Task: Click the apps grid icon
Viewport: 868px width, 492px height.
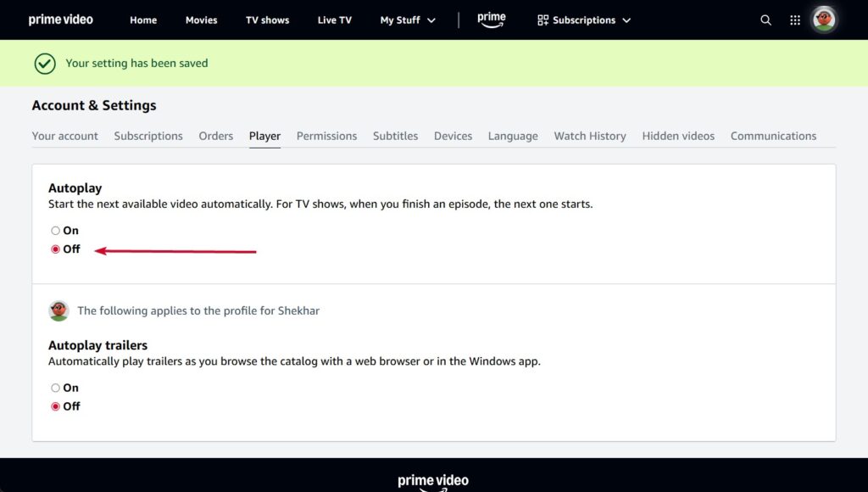Action: click(795, 20)
